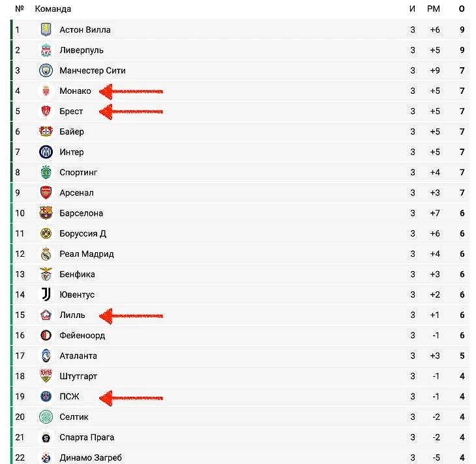Click the Команда column header
This screenshot has height=464, width=476.
pos(53,9)
